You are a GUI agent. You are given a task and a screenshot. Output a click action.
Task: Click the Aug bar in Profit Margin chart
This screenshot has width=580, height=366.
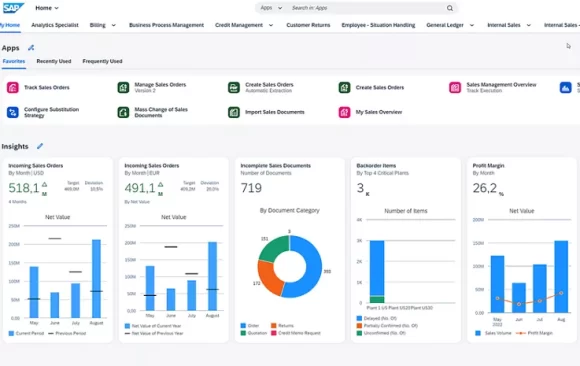tap(561, 276)
